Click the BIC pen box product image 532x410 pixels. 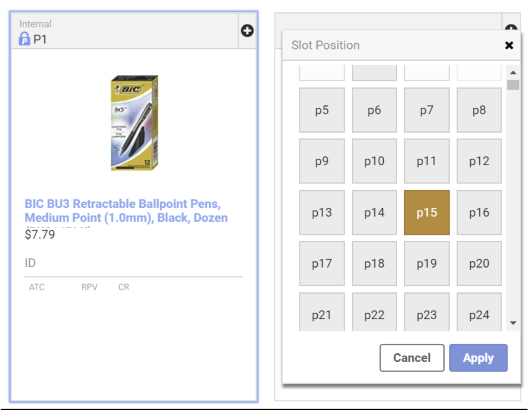click(134, 123)
